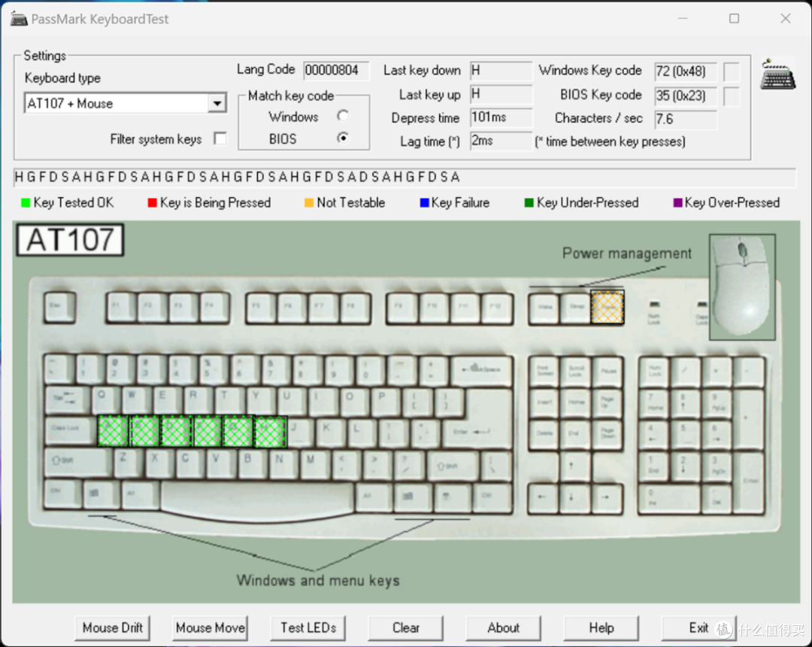Click the BIOS Key code value field
The image size is (812, 647).
[x=685, y=96]
